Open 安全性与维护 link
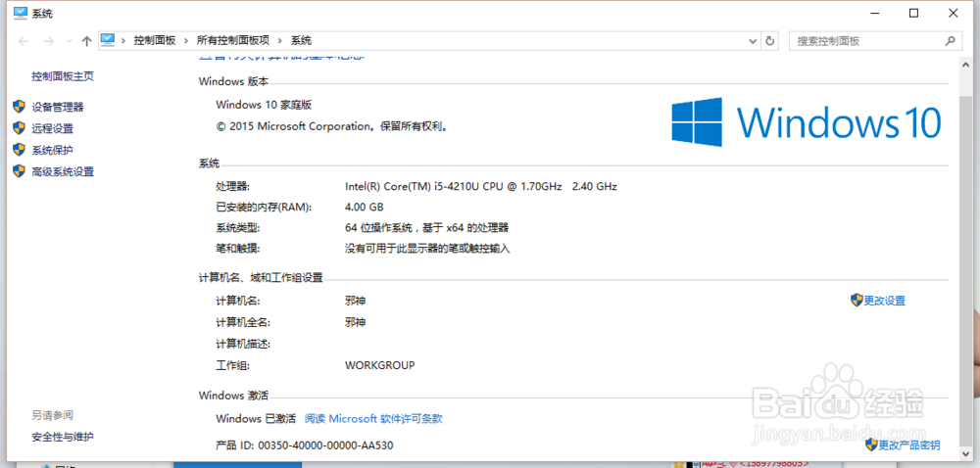The width and height of the screenshot is (980, 468). (63, 437)
